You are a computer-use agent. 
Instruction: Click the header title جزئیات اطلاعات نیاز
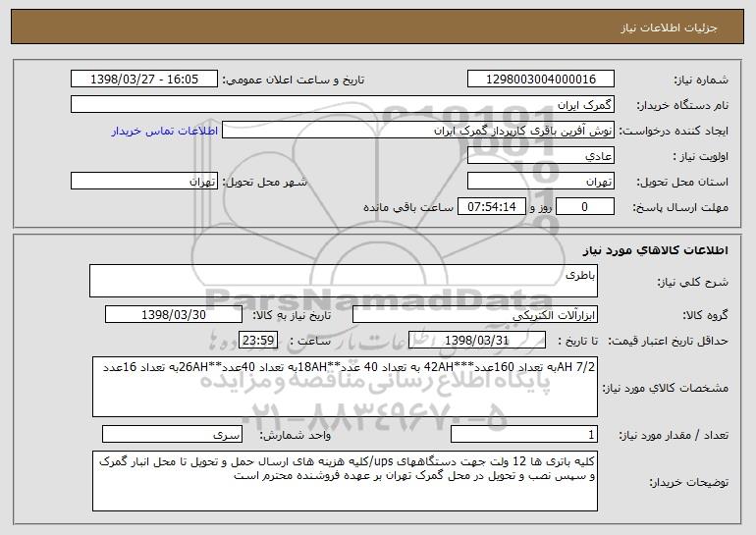[x=670, y=27]
